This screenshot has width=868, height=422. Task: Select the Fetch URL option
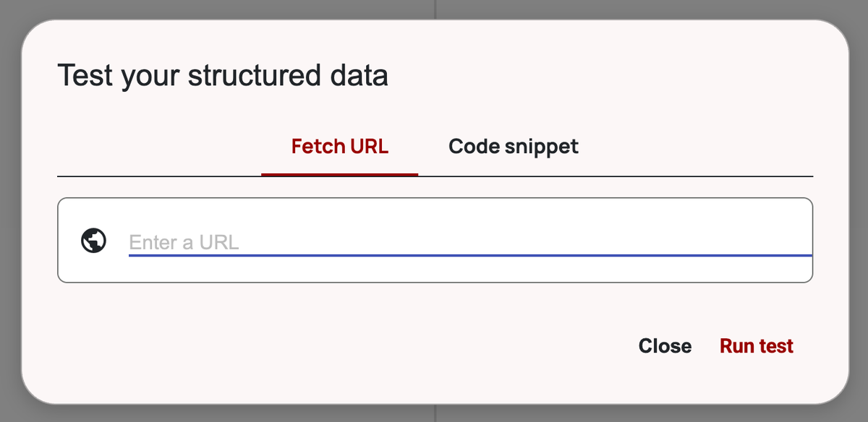[339, 146]
